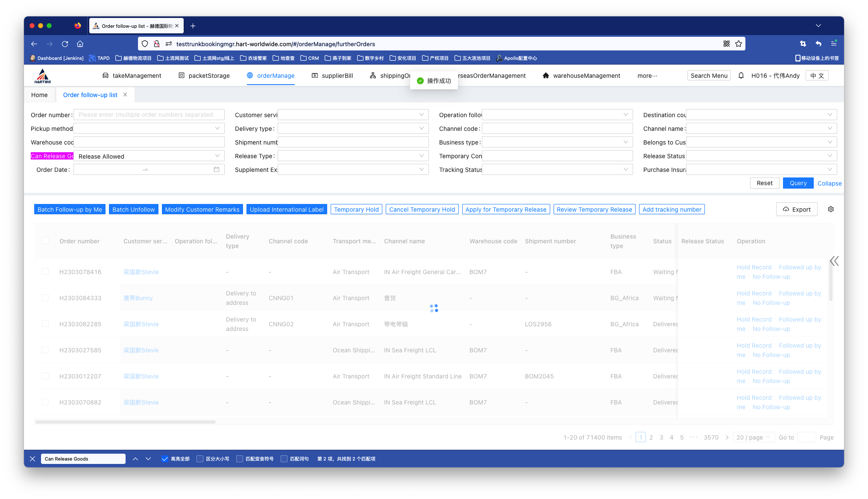Viewport: 868px width, 499px height.
Task: Uncheck the 高亮全部 highlight-all checkbox
Action: pos(164,459)
